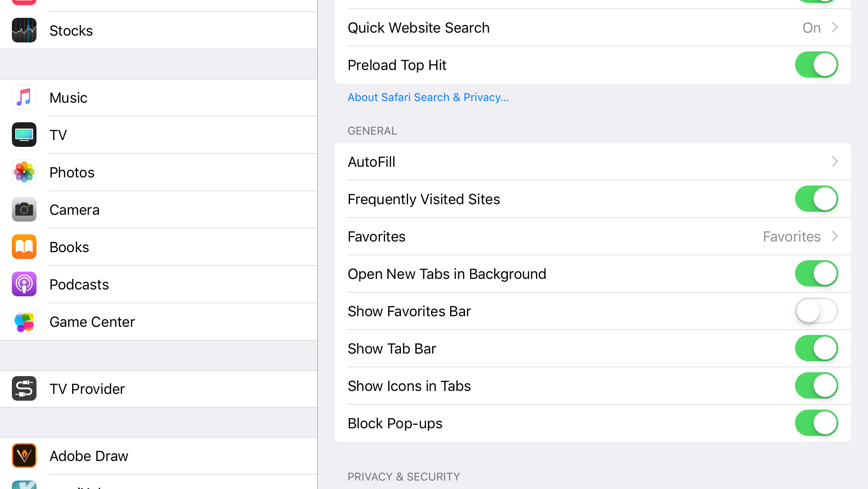
Task: Expand the AutoFill chevron
Action: pyautogui.click(x=834, y=161)
